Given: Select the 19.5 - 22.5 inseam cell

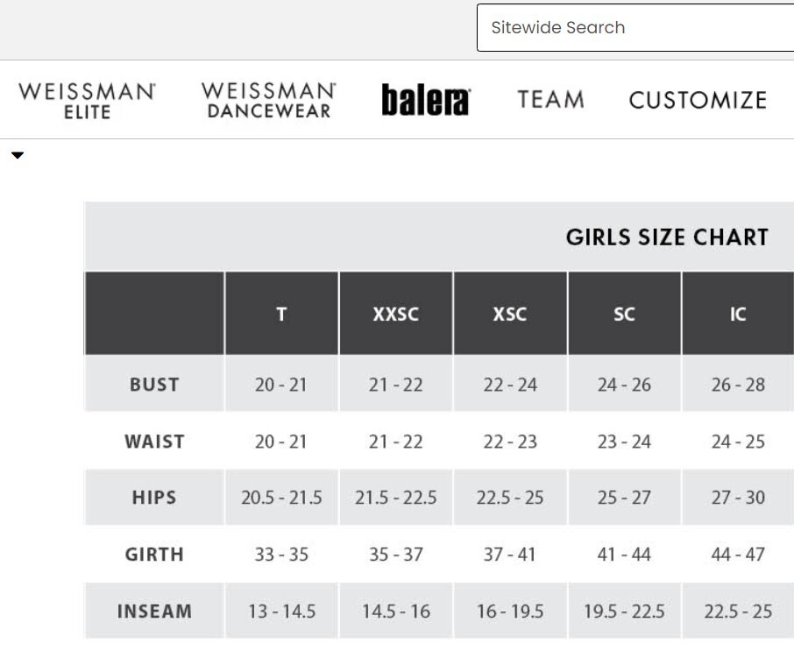Looking at the screenshot, I should (624, 611).
